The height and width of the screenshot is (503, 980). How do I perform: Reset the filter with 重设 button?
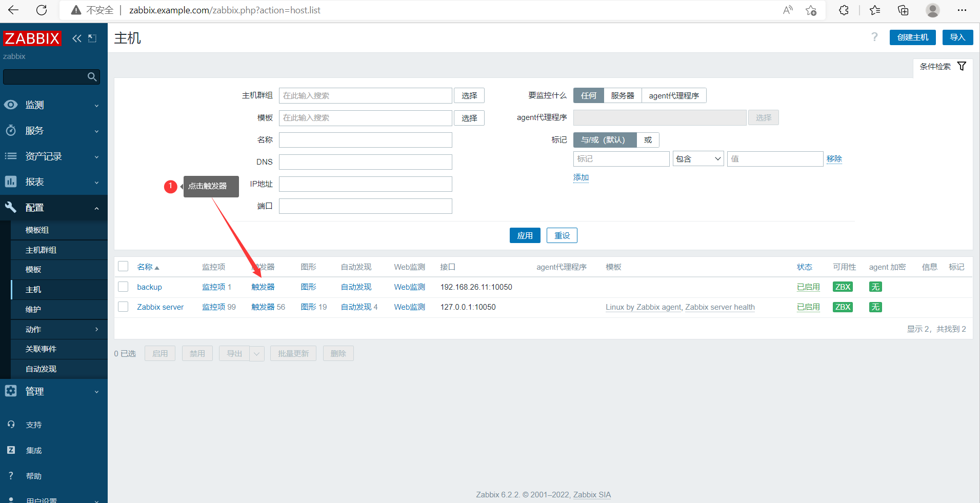pos(562,235)
